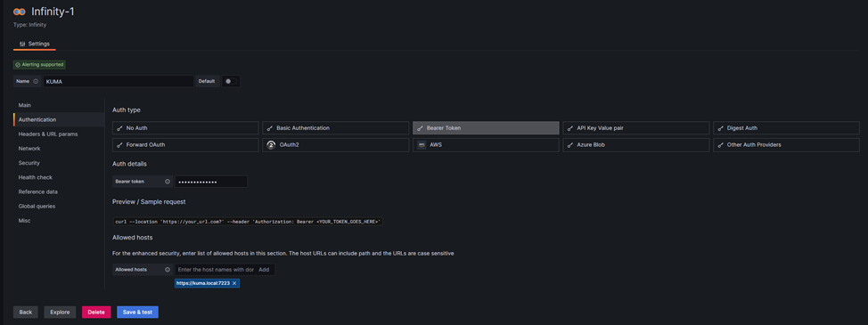Select AWS auth type
Image resolution: width=868 pixels, height=325 pixels.
486,145
